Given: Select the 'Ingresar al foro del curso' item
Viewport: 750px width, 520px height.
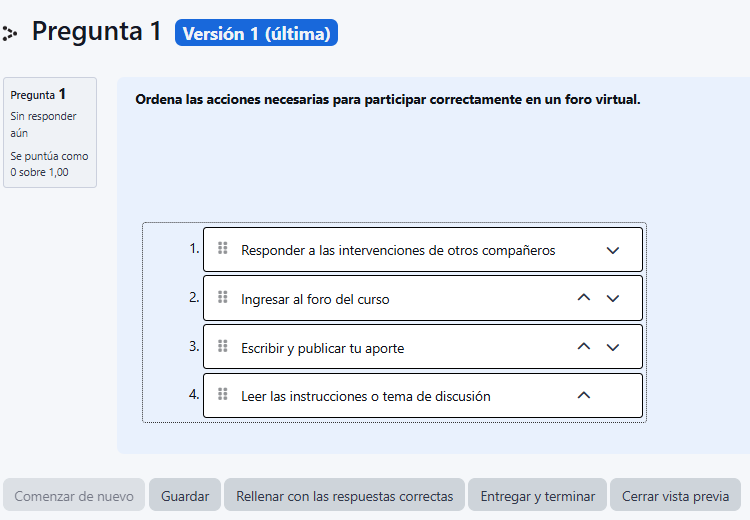Looking at the screenshot, I should (x=315, y=299).
